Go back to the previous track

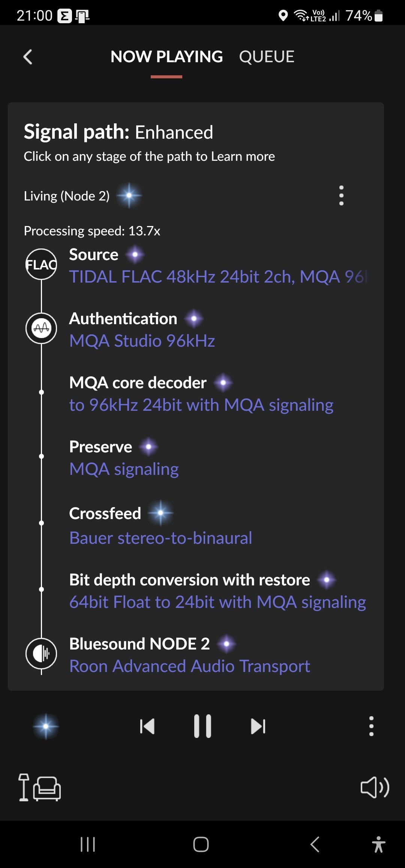(147, 726)
